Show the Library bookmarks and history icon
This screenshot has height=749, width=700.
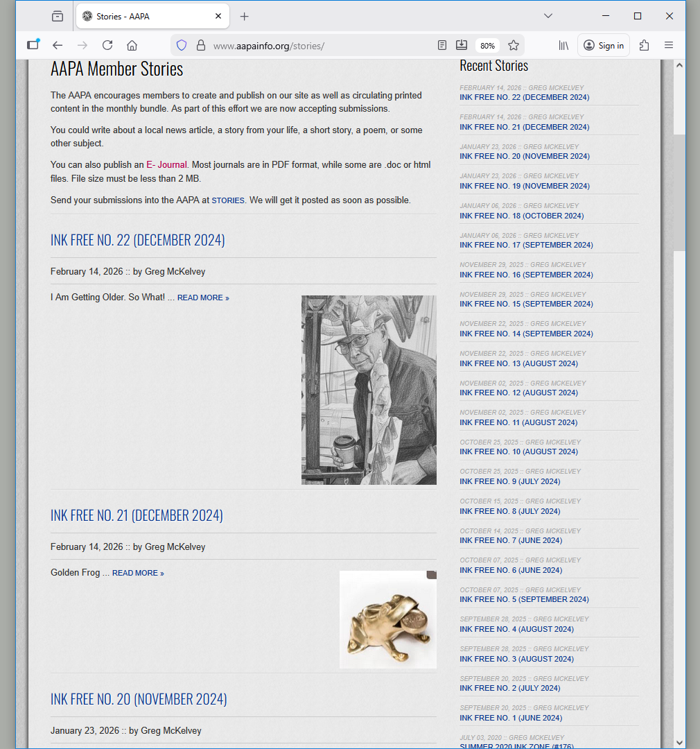point(563,45)
